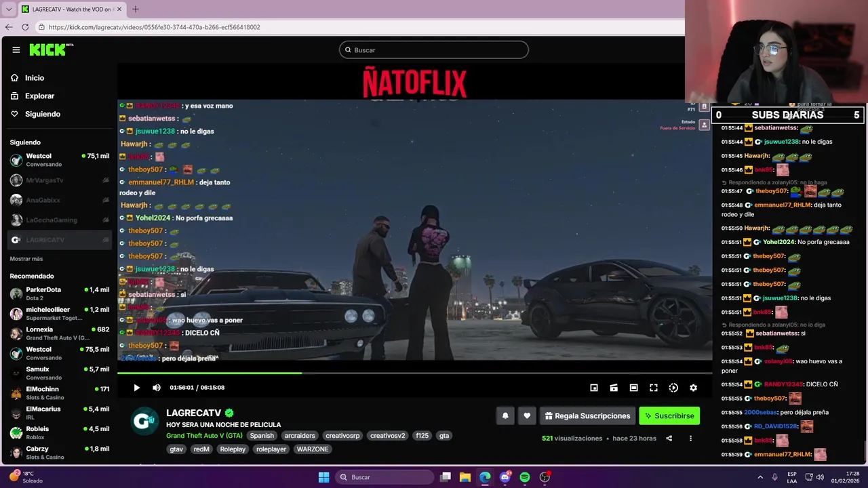Open ElMacarius recommended channel
The height and width of the screenshot is (488, 868).
click(60, 413)
